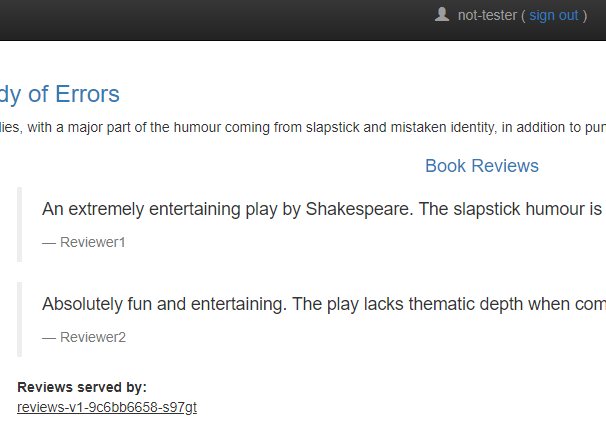Screen dimensions: 606x436
Task: Click the user profile icon
Action: 442,15
